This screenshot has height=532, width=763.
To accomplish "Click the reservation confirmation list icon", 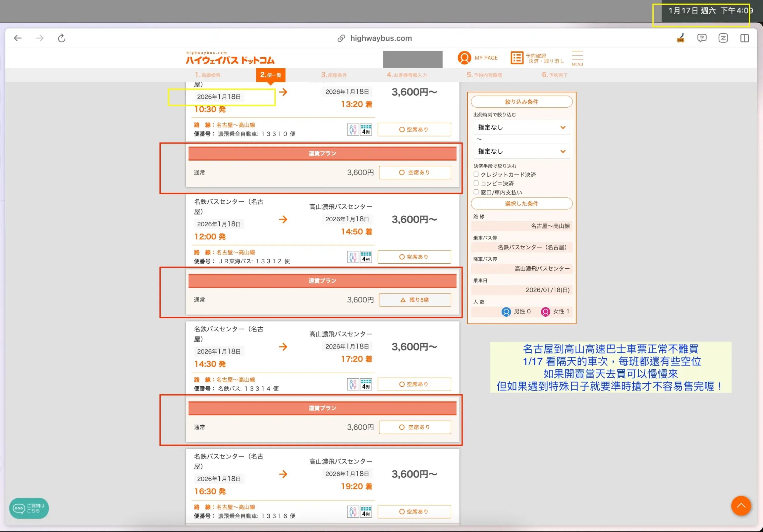I will point(517,58).
